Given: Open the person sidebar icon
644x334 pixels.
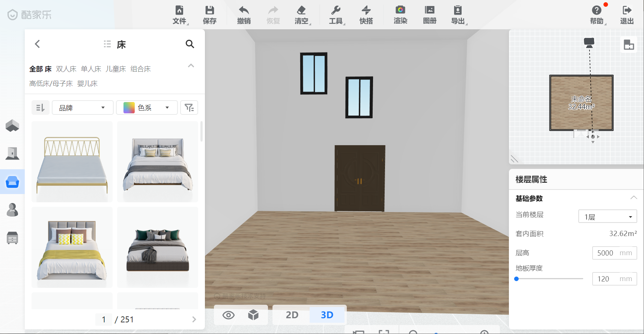Looking at the screenshot, I should (12, 210).
